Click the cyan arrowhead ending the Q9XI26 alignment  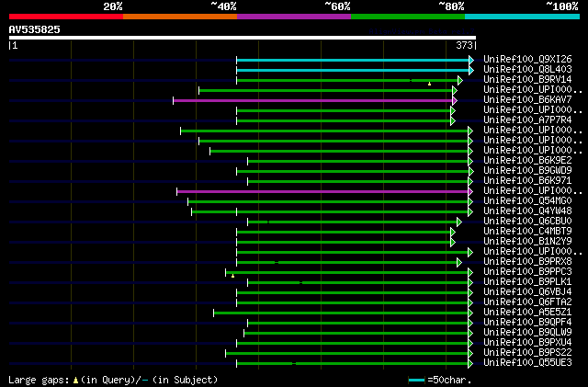471,60
